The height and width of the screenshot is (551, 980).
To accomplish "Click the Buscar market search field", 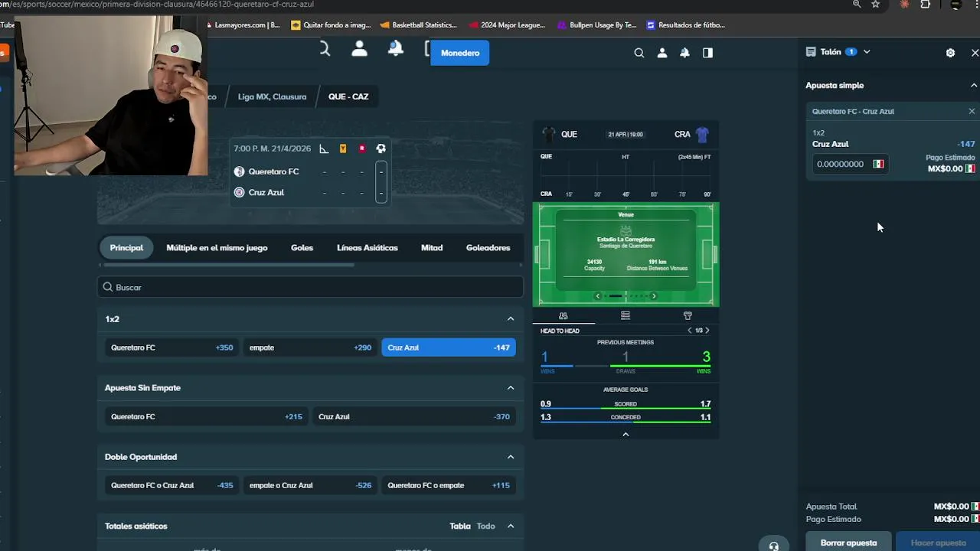I will click(310, 287).
